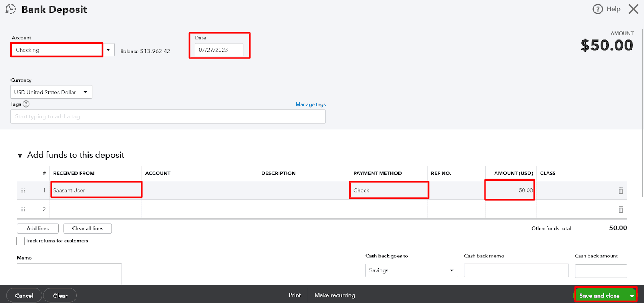Click the Clear all lines button
This screenshot has height=303, width=644.
[88, 228]
